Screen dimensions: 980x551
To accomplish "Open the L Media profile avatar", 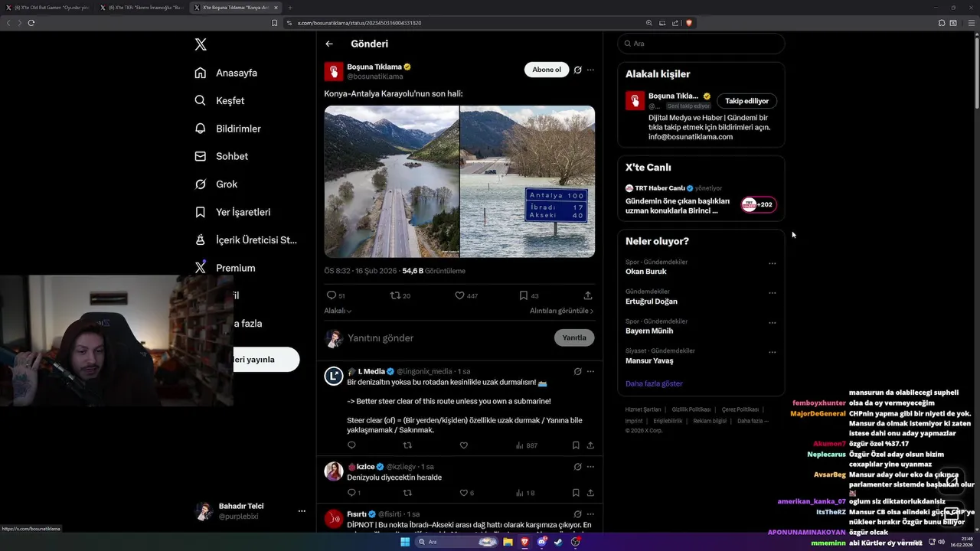I will 334,376.
